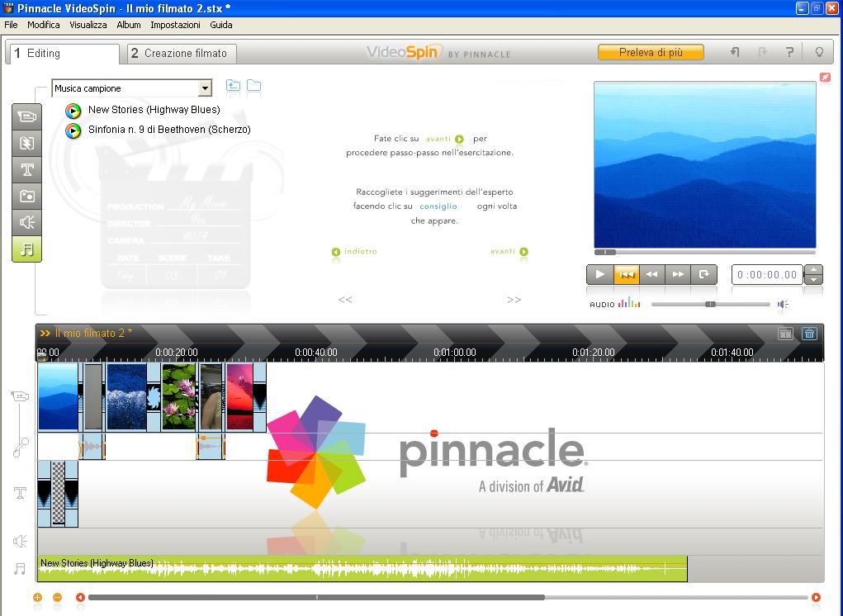The height and width of the screenshot is (616, 843).
Task: Browse for a music folder
Action: click(253, 86)
